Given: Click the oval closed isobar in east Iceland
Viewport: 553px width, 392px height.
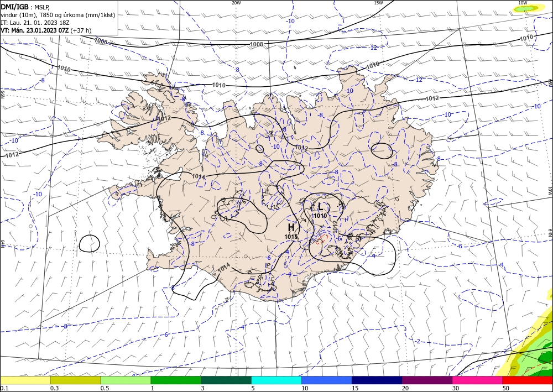Looking at the screenshot, I should point(382,150).
